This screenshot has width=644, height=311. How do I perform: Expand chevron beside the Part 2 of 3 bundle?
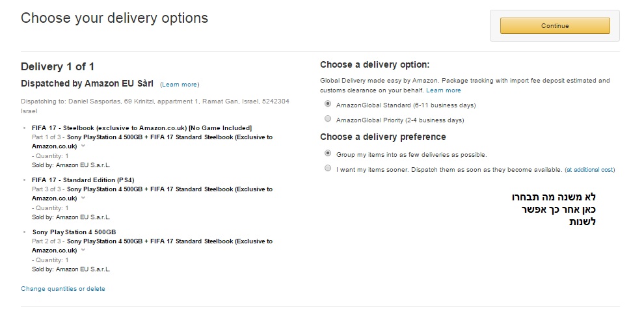(83, 250)
